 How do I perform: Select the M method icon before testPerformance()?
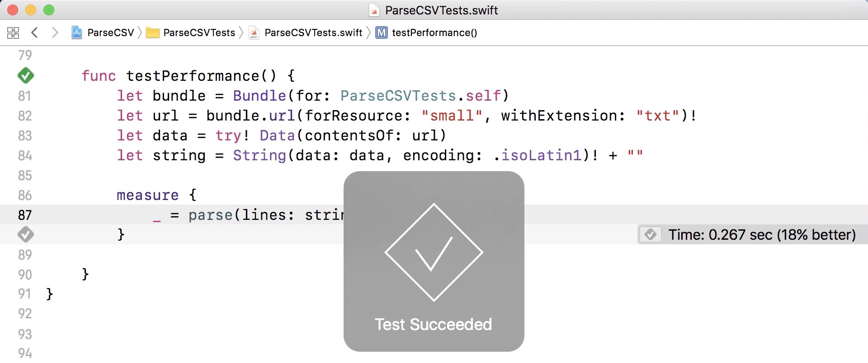pos(382,33)
